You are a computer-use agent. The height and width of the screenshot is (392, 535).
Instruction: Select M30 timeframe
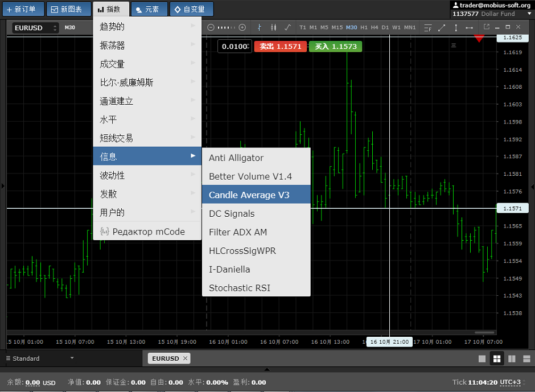(351, 28)
